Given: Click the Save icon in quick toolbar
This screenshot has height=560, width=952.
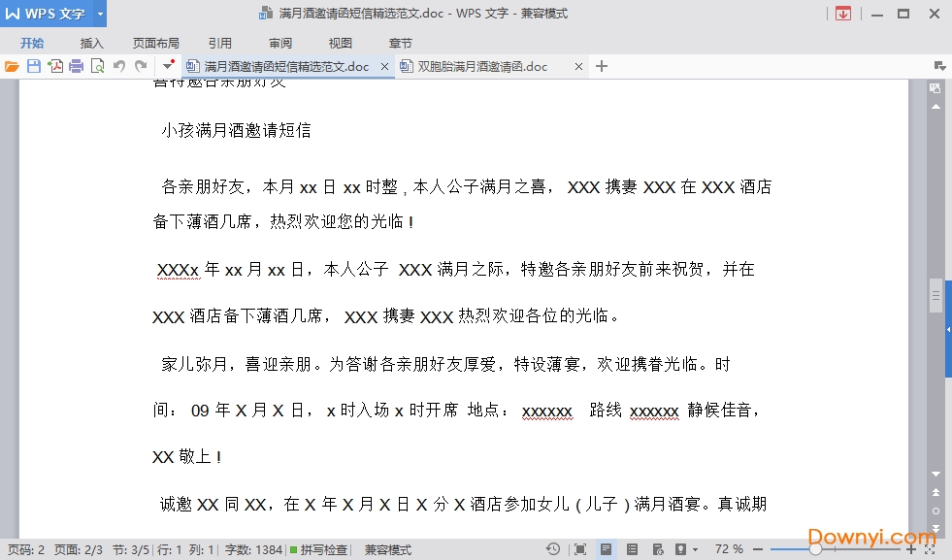Looking at the screenshot, I should (33, 66).
